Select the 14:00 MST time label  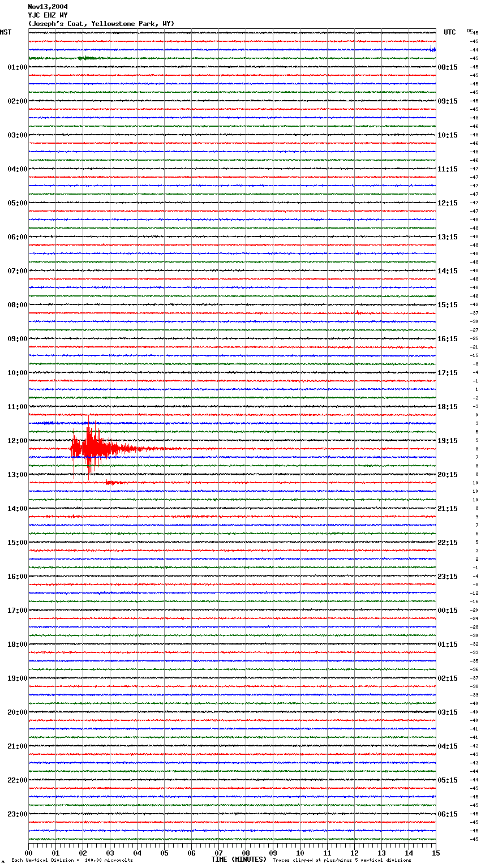17,509
